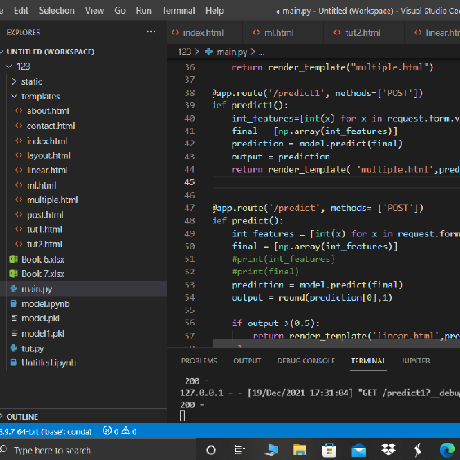Open File Explorer on the taskbar

point(299,450)
